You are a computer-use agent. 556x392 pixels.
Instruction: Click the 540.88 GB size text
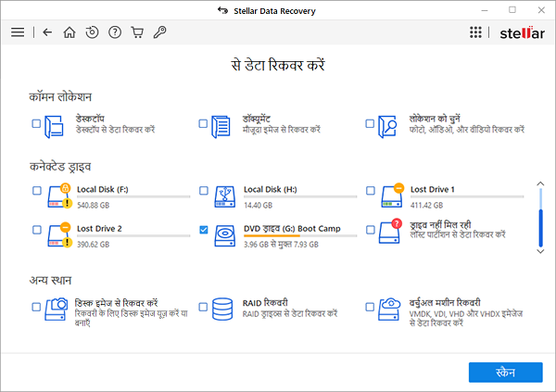[94, 205]
